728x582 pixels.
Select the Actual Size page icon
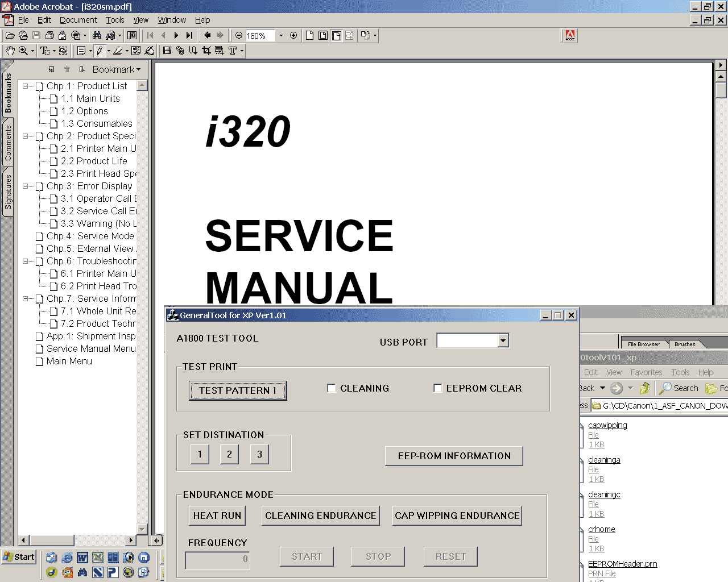(309, 35)
